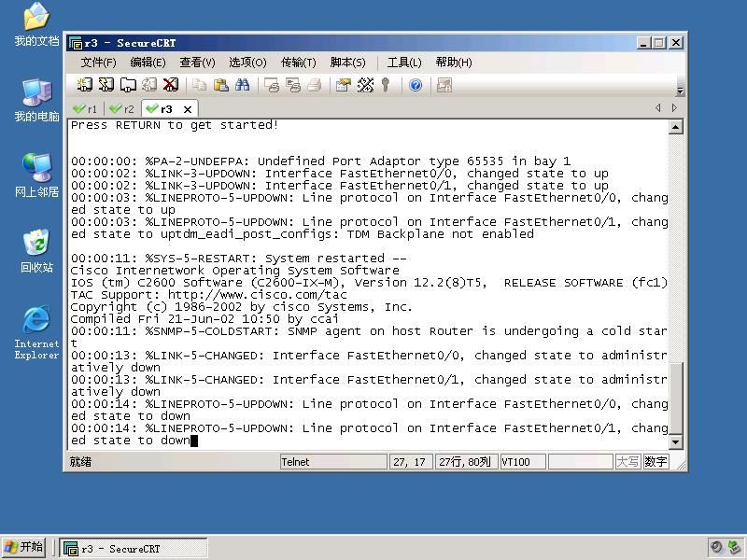Minimize the SecureCRT window
This screenshot has width=747, height=560.
point(643,43)
